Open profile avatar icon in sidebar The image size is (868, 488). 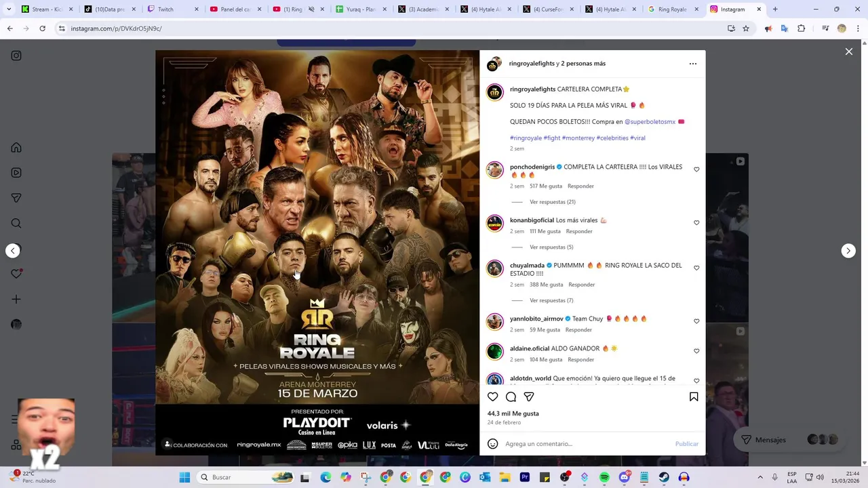pyautogui.click(x=16, y=325)
